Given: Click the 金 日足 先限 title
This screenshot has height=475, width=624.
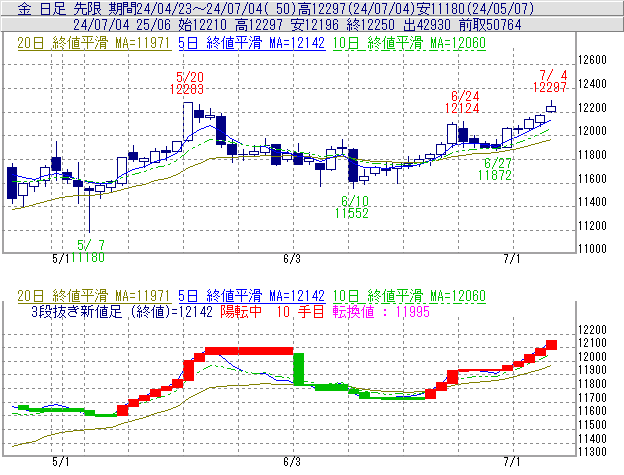Looking at the screenshot, I should click(x=60, y=8).
